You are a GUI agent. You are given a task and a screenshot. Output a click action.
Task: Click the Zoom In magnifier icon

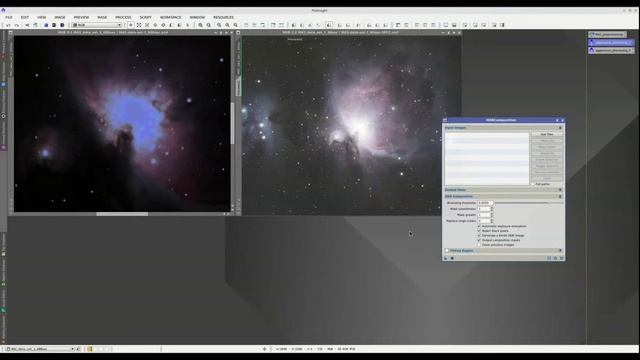(200, 25)
